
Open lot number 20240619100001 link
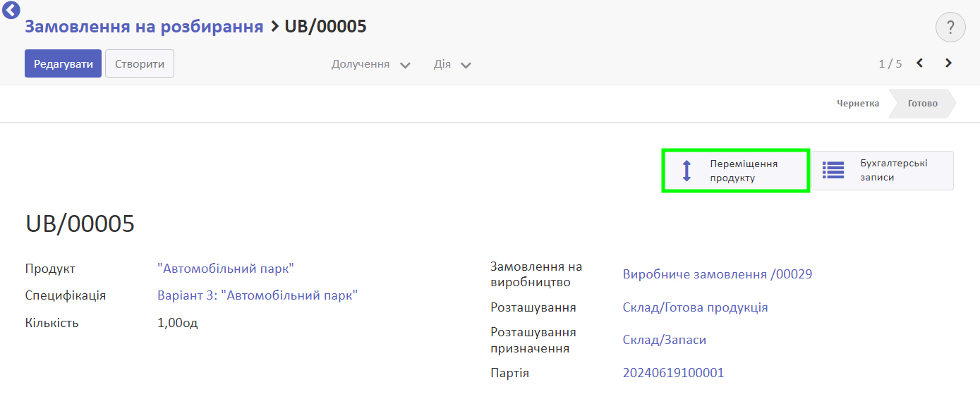(673, 373)
